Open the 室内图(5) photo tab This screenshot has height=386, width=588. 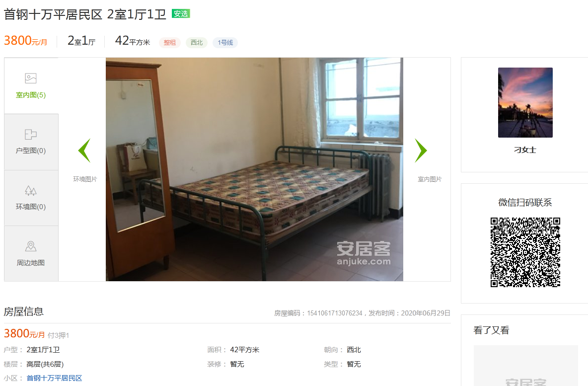[31, 86]
